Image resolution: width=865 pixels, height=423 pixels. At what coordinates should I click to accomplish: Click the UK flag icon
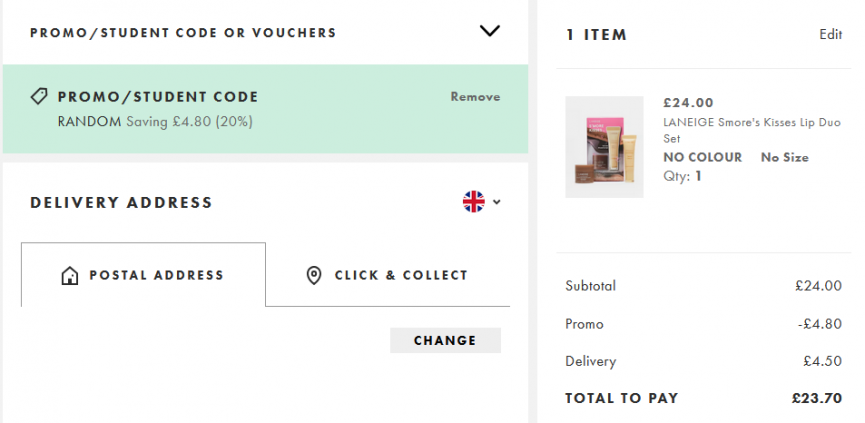coord(473,202)
